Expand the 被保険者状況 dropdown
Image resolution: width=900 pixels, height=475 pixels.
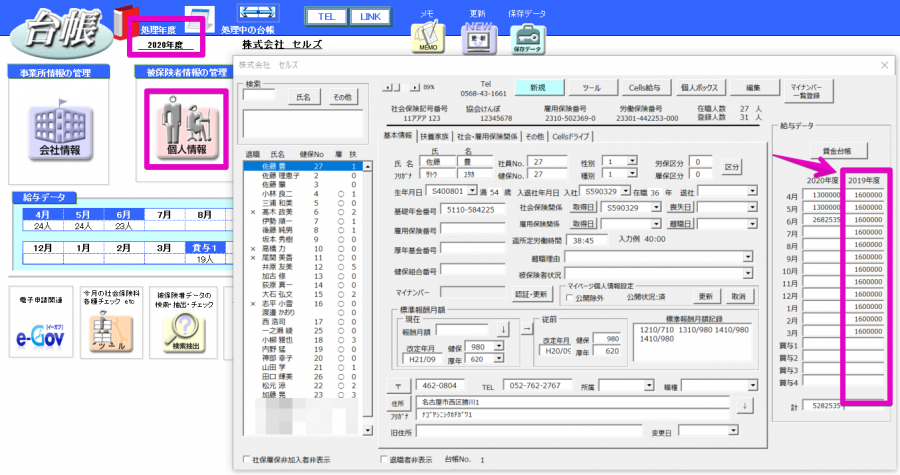(x=747, y=273)
